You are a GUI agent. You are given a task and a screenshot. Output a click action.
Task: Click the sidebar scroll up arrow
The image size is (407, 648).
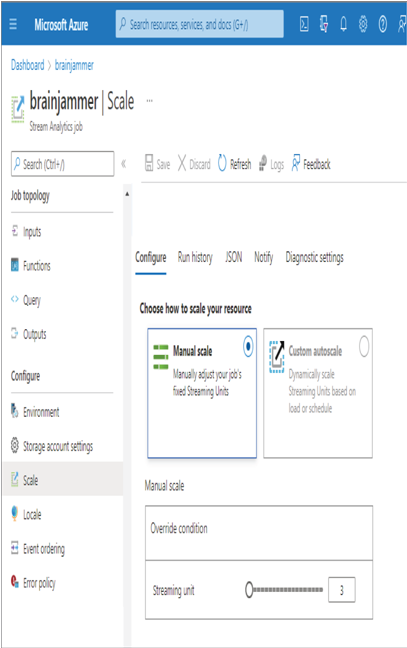click(x=127, y=194)
